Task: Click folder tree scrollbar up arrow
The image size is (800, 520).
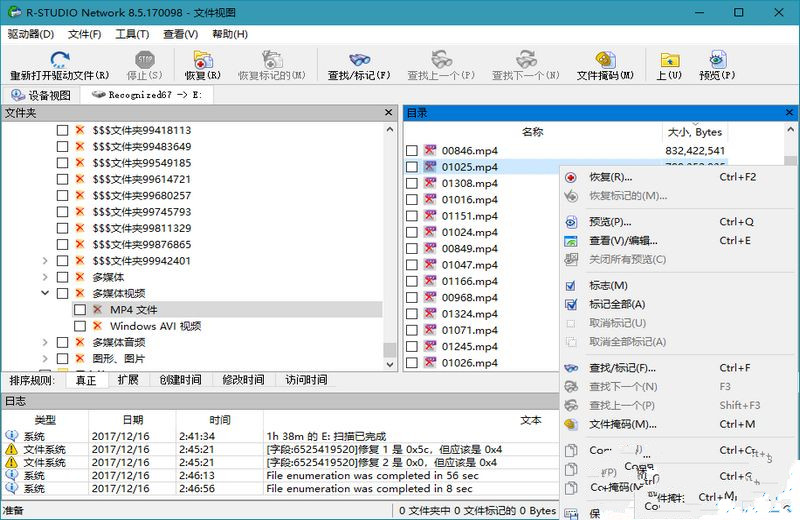Action: [x=390, y=130]
